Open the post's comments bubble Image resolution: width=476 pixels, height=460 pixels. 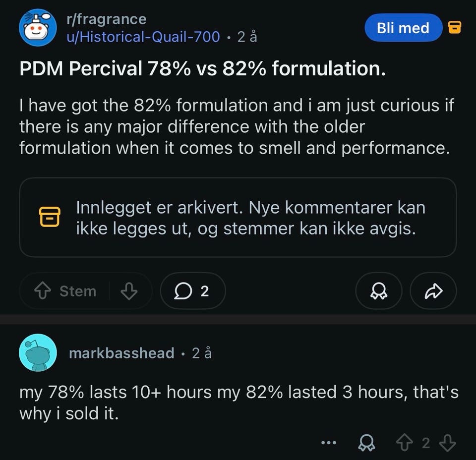(x=192, y=291)
